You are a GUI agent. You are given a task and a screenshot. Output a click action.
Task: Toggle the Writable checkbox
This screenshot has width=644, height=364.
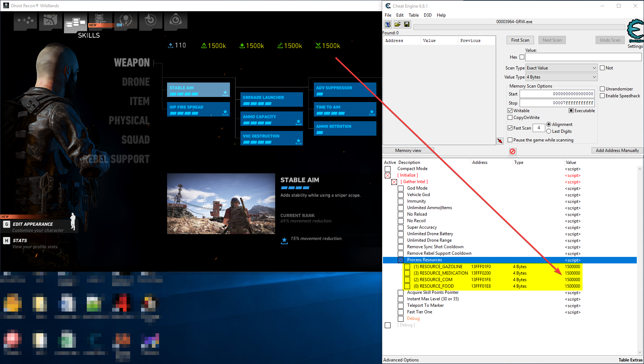[510, 111]
